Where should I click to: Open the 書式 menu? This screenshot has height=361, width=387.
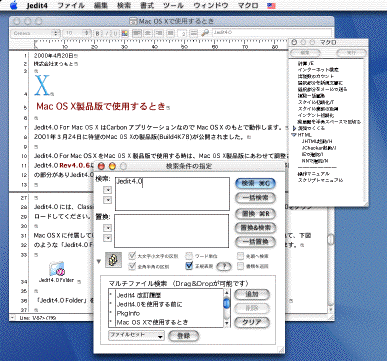point(147,5)
